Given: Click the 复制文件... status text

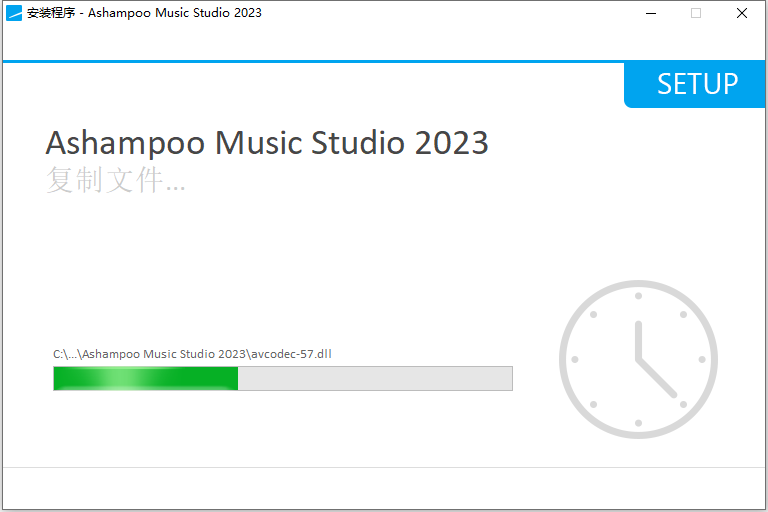Looking at the screenshot, I should pyautogui.click(x=116, y=180).
